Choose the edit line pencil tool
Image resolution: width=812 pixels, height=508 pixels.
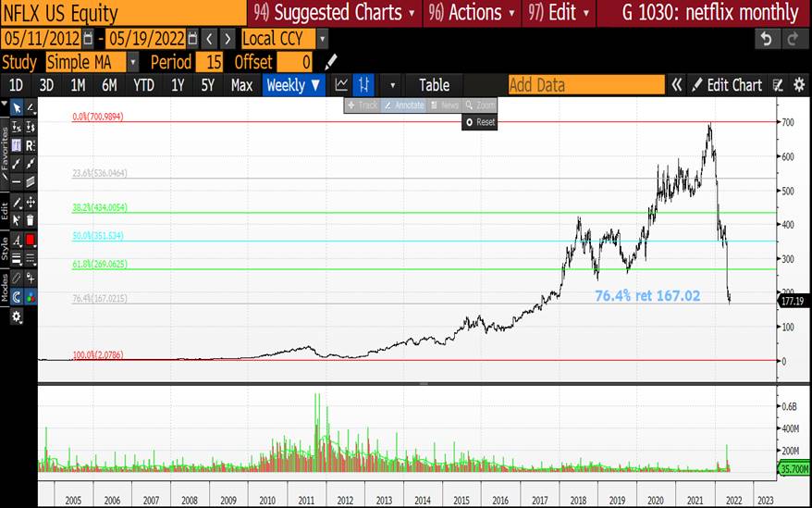pyautogui.click(x=17, y=202)
